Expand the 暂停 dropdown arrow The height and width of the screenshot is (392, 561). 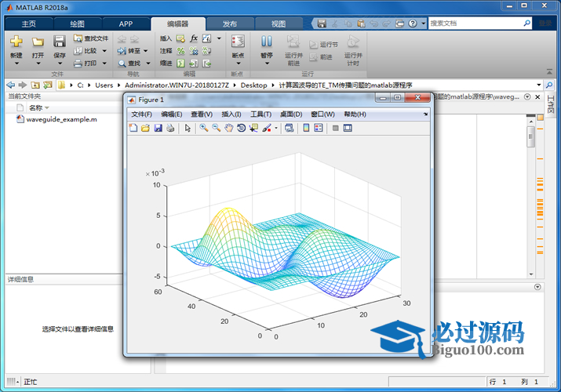click(x=267, y=64)
